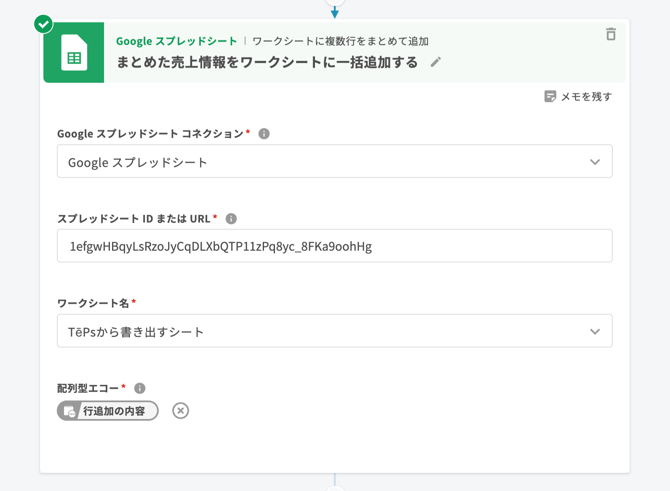Focus the spreadsheet ID or URL field

pyautogui.click(x=335, y=246)
